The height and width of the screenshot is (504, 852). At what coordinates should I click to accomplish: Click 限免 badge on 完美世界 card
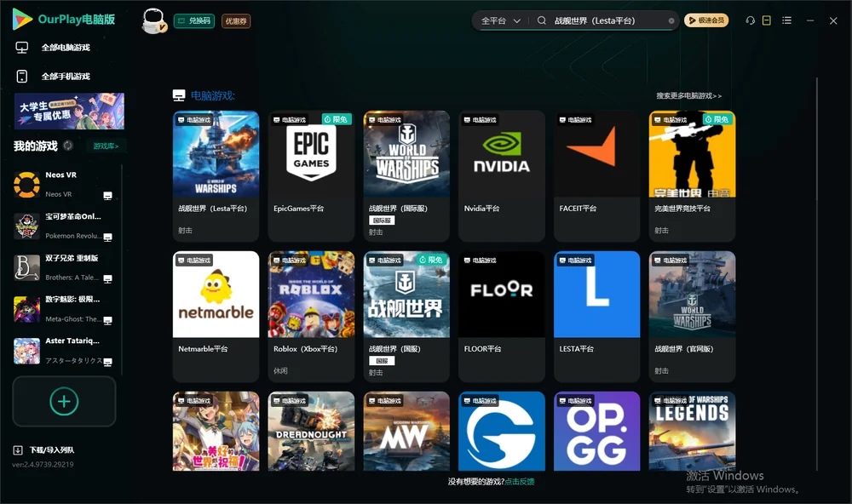tap(717, 119)
